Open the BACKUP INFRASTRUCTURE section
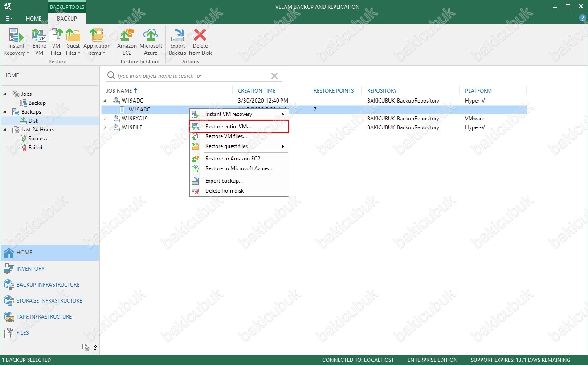Image resolution: width=588 pixels, height=365 pixels. click(49, 285)
